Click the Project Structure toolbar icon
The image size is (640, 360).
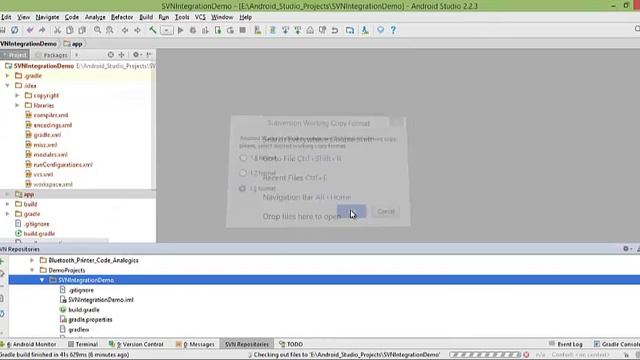[350, 30]
